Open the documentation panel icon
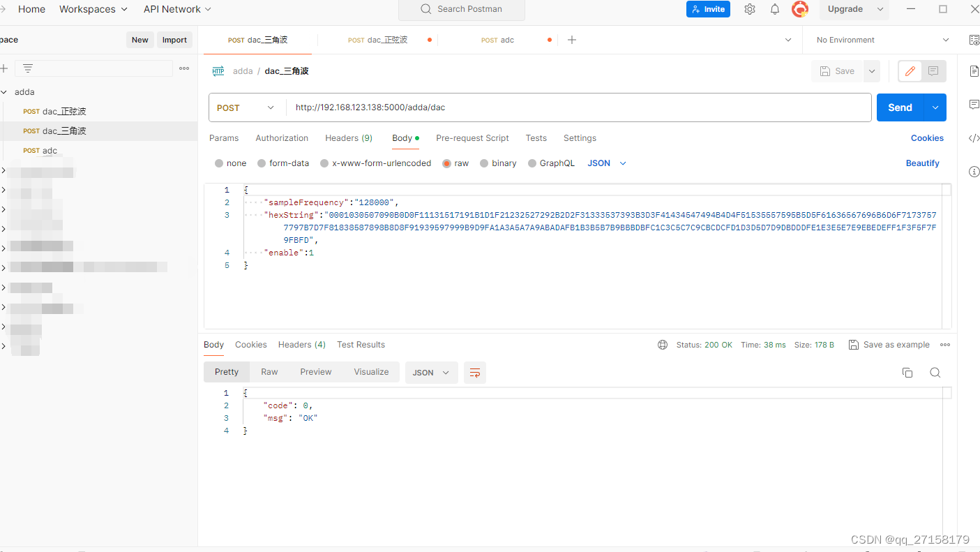 click(974, 70)
